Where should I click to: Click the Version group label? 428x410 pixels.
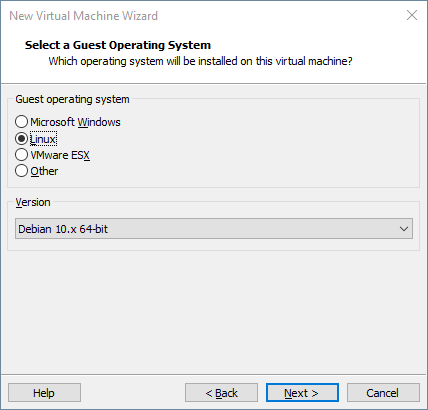pos(33,202)
